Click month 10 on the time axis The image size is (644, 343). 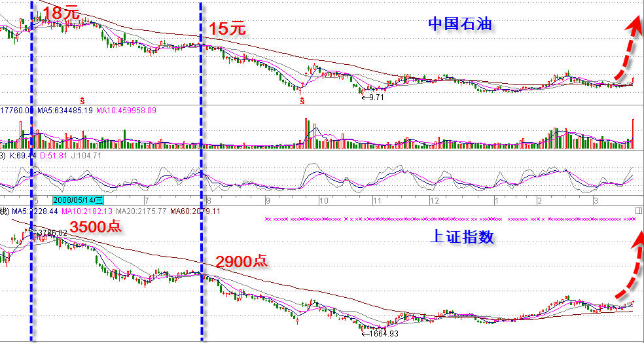pos(324,201)
